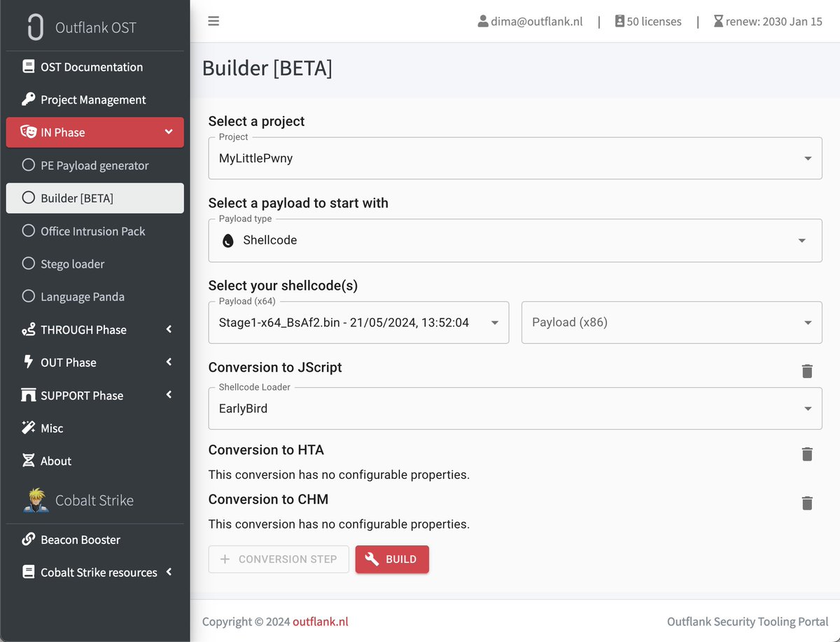The width and height of the screenshot is (840, 642).
Task: Delete the Conversion to HTA step
Action: click(x=807, y=454)
